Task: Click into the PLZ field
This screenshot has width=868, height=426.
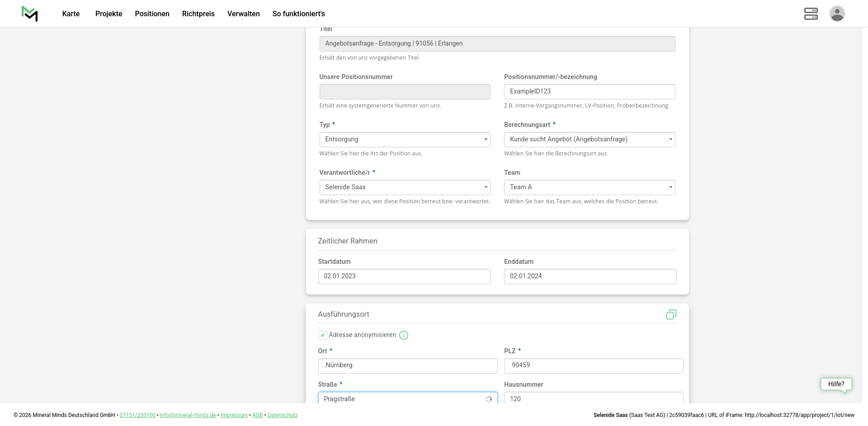Action: tap(593, 365)
